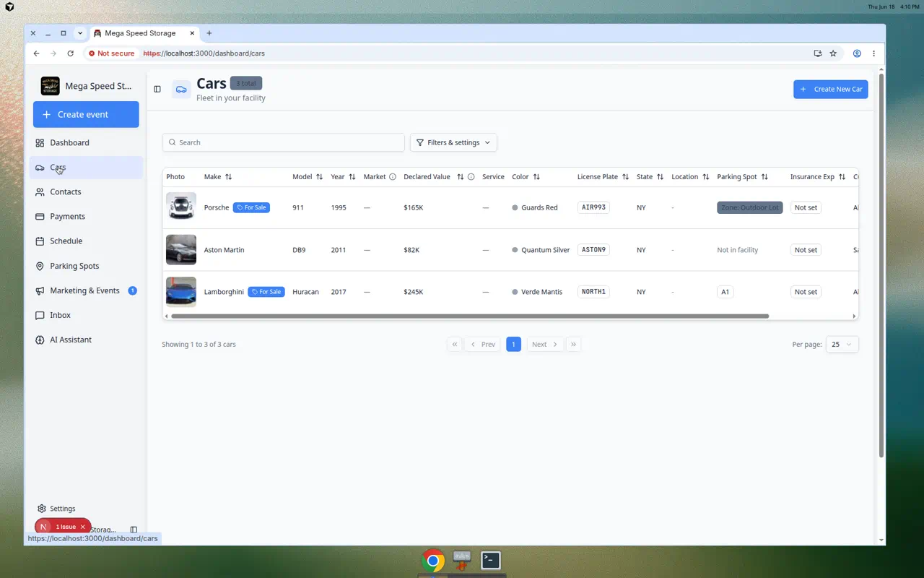Click into the Search cars field

(283, 142)
